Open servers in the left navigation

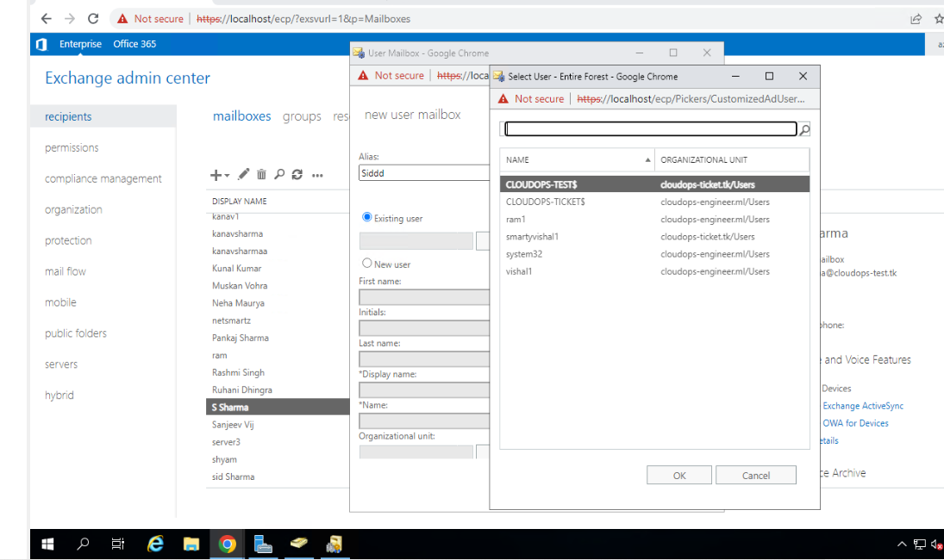(61, 364)
